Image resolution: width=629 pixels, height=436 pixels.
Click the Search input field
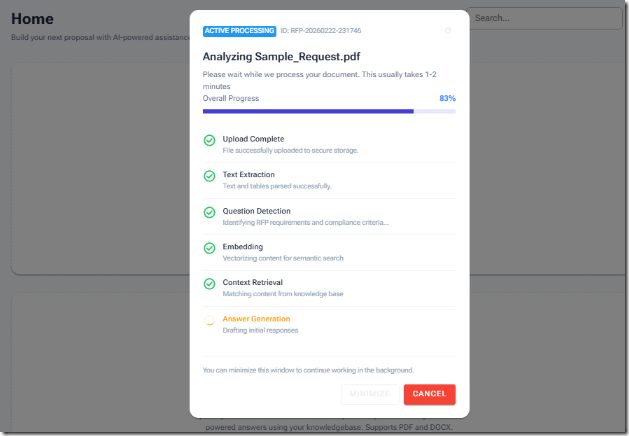(545, 18)
